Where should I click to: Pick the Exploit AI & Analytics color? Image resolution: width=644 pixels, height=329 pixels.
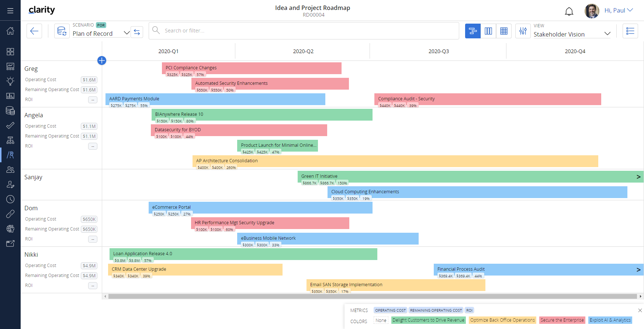tap(610, 320)
